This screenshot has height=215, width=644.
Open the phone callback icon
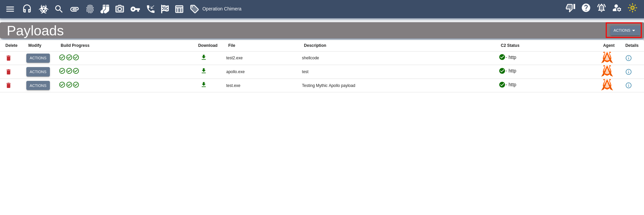click(x=151, y=9)
